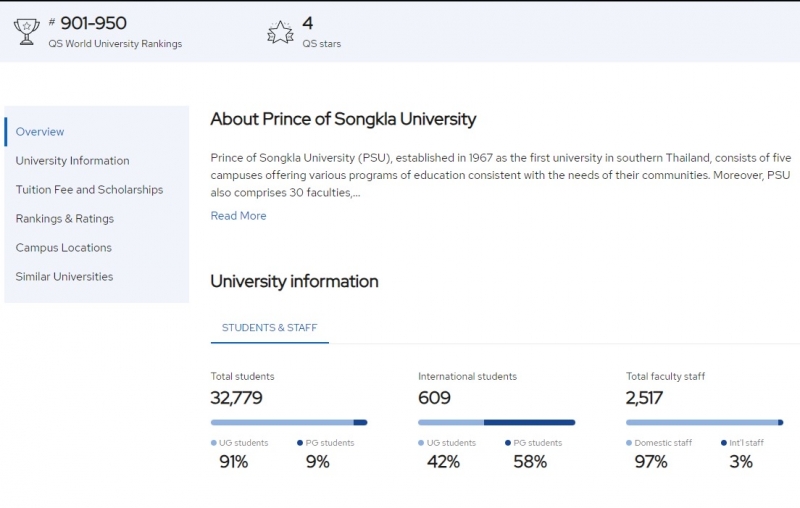Viewport: 800px width, 508px height.
Task: Click the About Prince of Songkla University heading
Action: pyautogui.click(x=343, y=119)
